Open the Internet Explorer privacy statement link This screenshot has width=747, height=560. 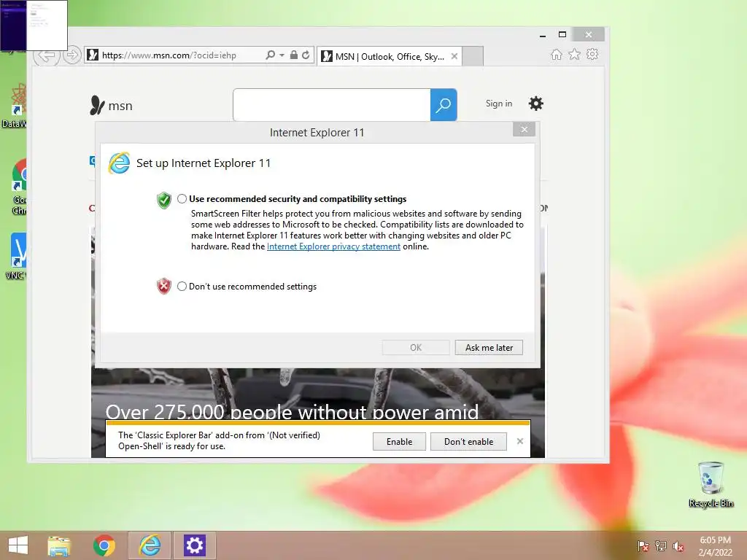point(333,246)
